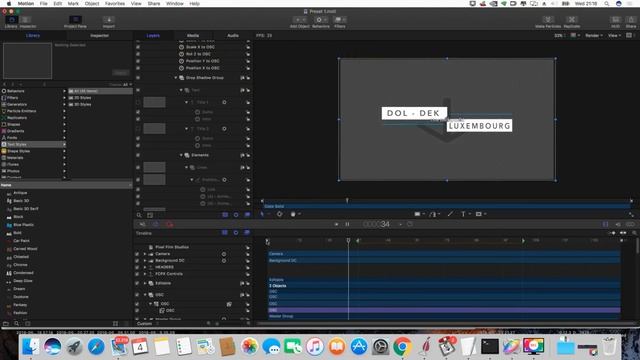Open the Edit menu

(x=58, y=3)
